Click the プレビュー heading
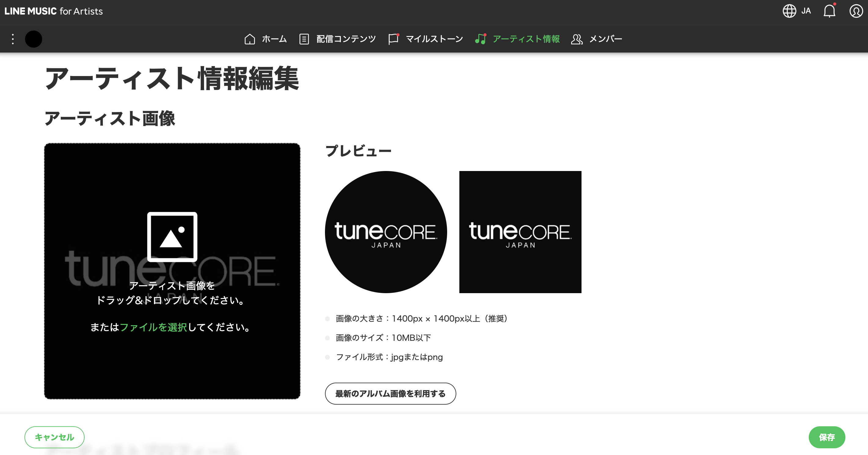 pos(358,151)
